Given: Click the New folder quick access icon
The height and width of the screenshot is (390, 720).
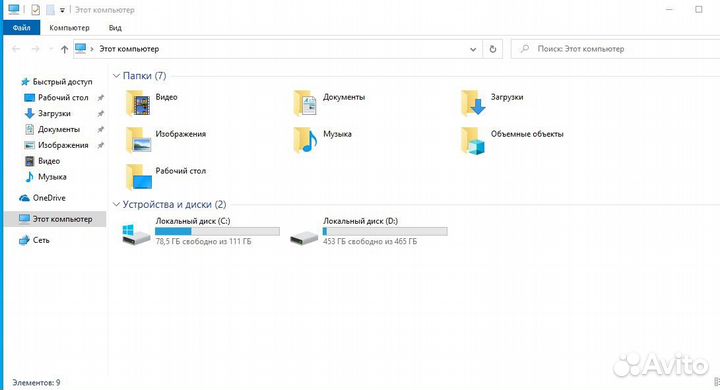Looking at the screenshot, I should coord(50,10).
